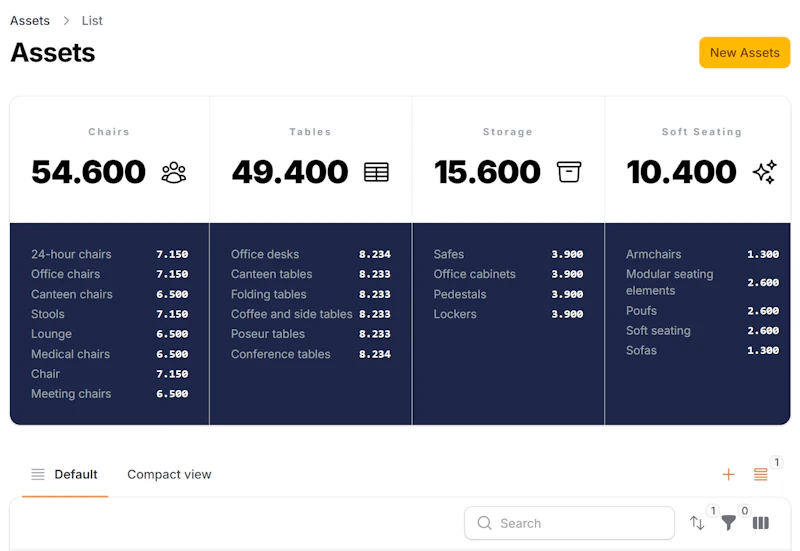
Task: Open the sort arrows icon
Action: 697,523
